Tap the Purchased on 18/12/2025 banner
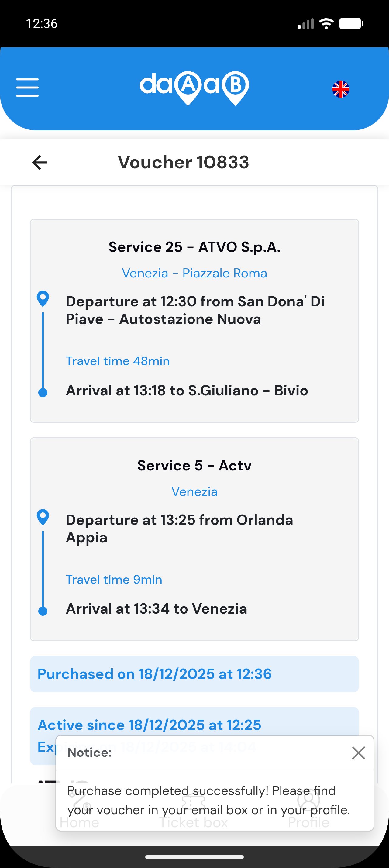The image size is (389, 868). click(194, 674)
